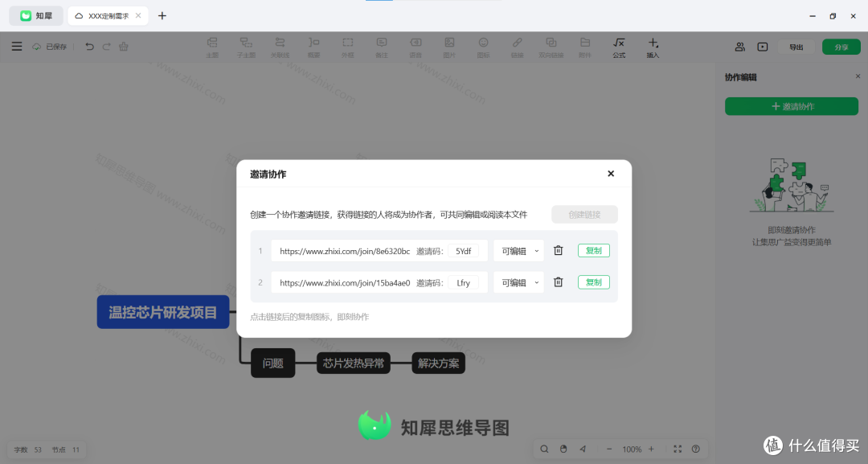Redo the last action
The image size is (868, 464).
click(x=106, y=47)
